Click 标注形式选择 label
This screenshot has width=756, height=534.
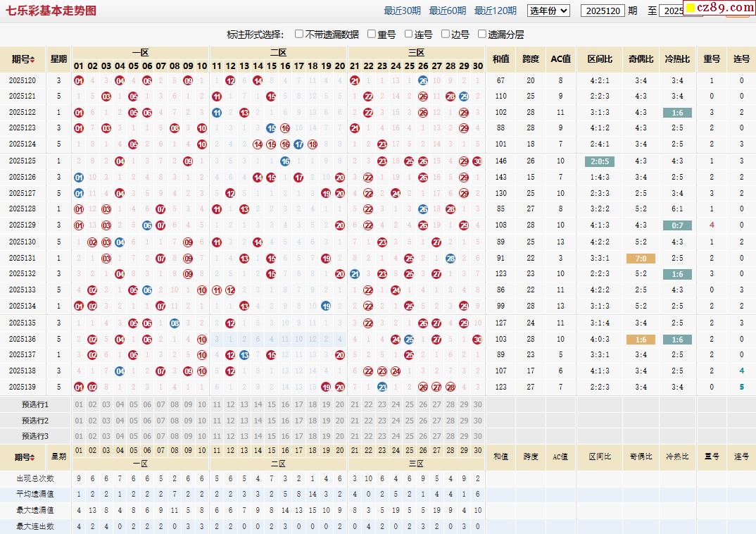pos(255,35)
